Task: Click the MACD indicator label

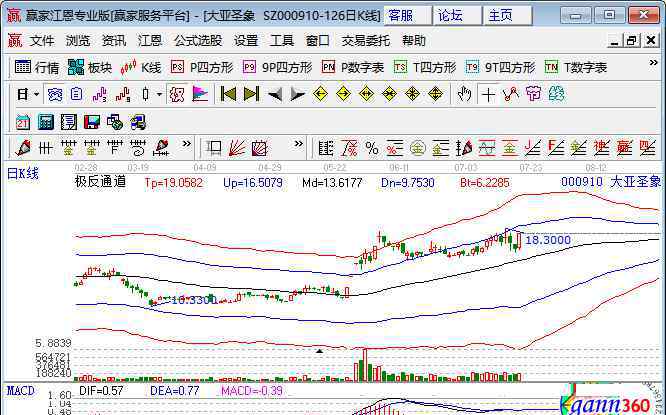Action: (x=21, y=391)
